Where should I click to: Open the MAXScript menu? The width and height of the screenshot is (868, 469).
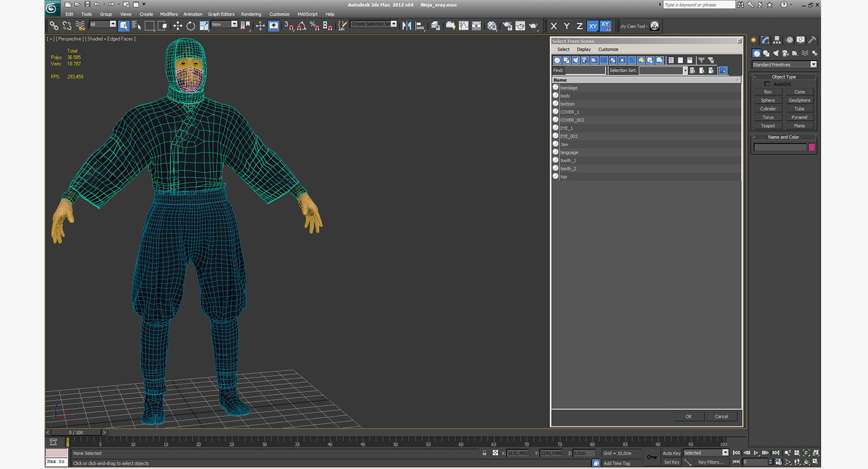tap(307, 14)
